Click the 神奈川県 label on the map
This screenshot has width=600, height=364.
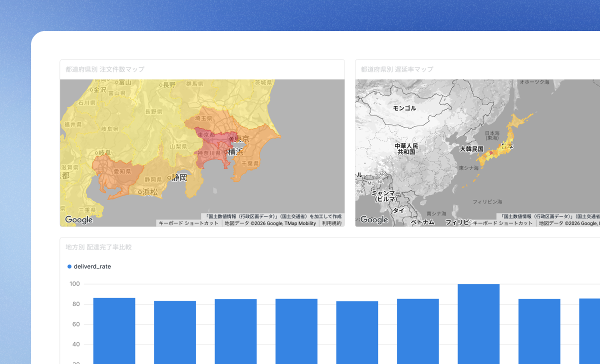209,153
